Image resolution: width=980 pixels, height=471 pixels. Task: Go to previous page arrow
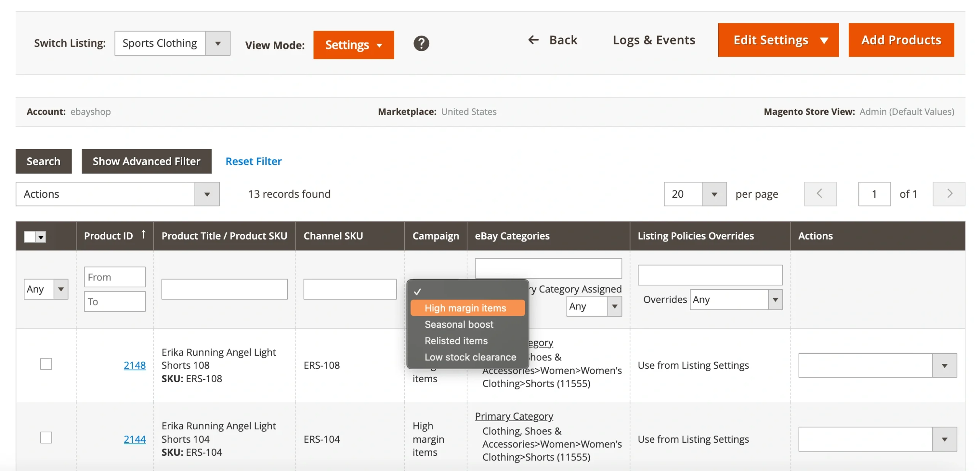[820, 194]
